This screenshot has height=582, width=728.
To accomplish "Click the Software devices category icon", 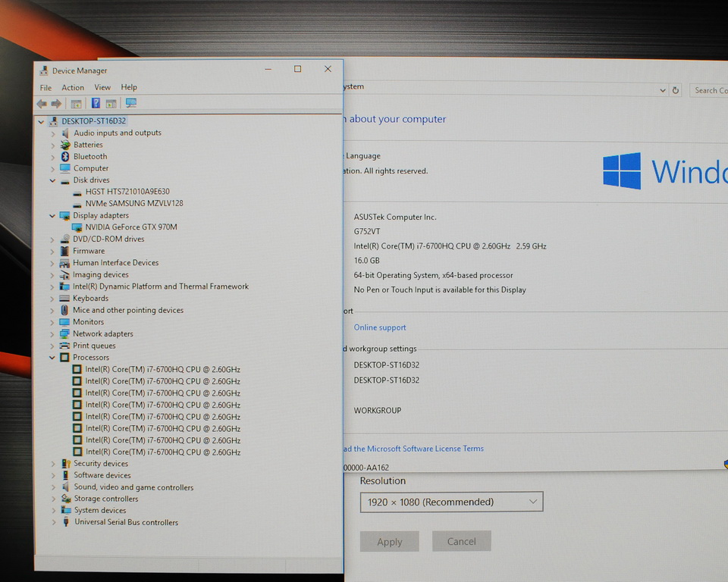I will point(66,475).
